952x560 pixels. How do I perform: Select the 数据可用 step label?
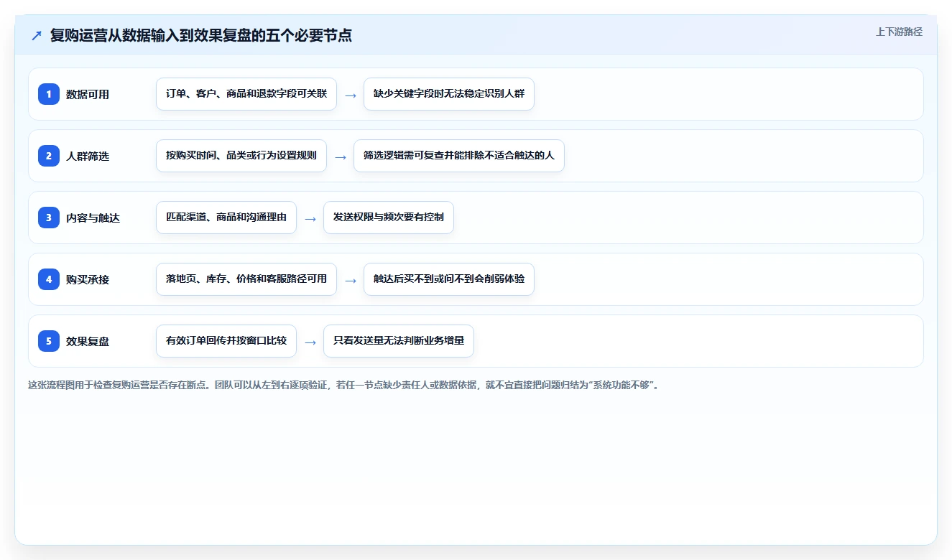(x=88, y=94)
